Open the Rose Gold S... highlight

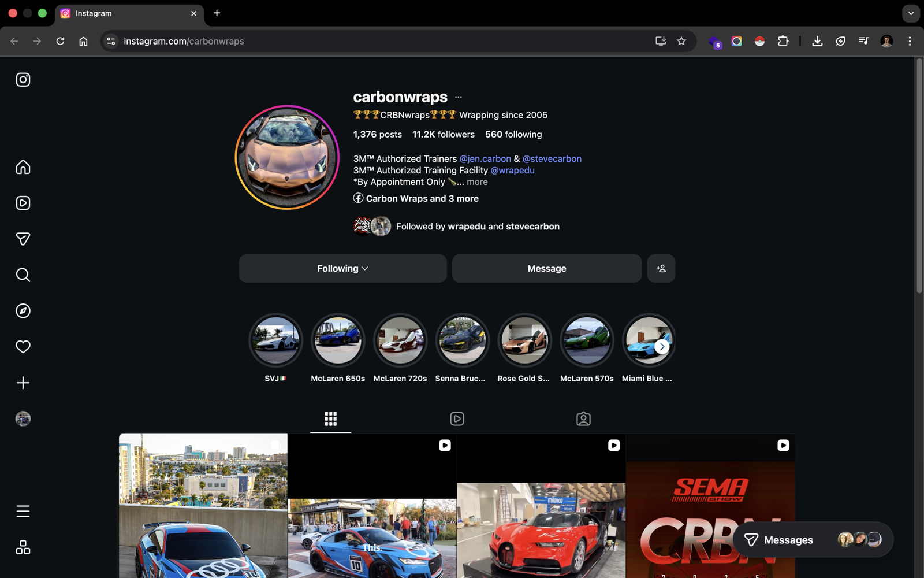point(524,340)
